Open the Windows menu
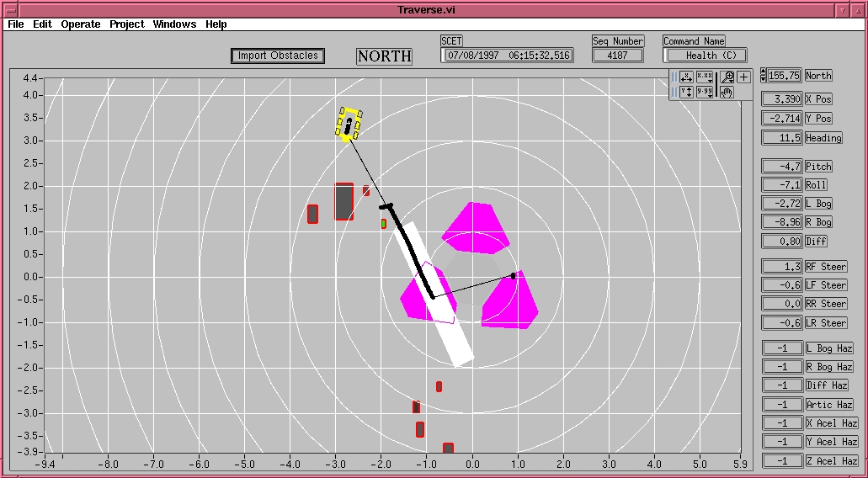 [174, 24]
